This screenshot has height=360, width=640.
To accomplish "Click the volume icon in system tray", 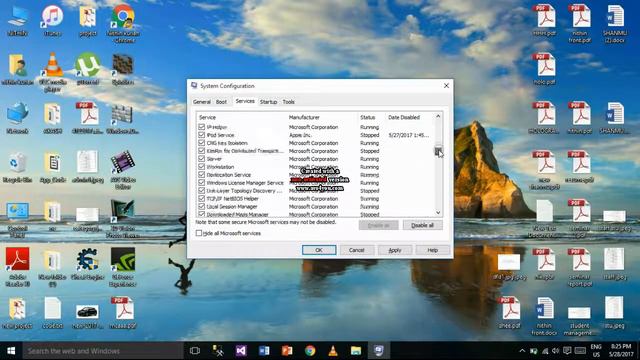I will 556,351.
